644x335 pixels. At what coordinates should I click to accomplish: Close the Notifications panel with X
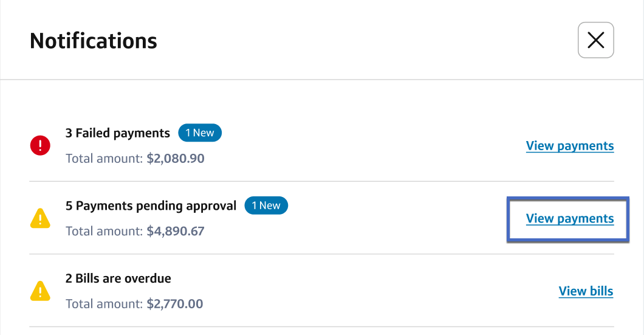coord(595,40)
